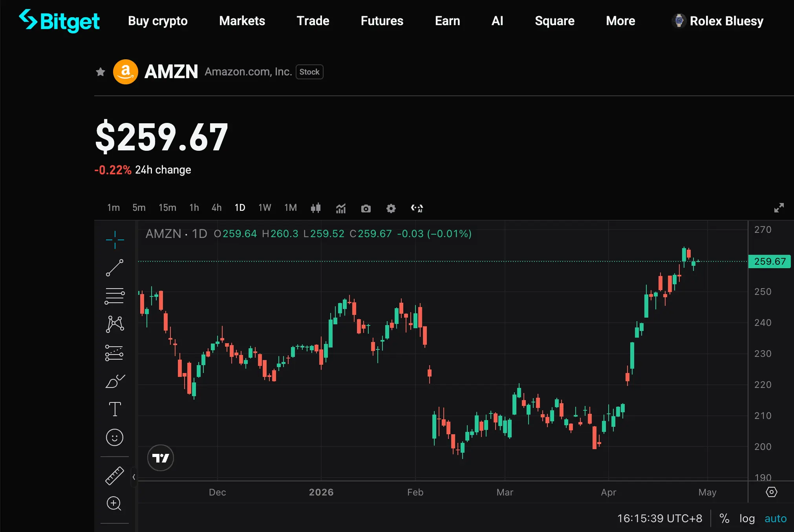Expand the chart to fullscreen

pyautogui.click(x=779, y=208)
